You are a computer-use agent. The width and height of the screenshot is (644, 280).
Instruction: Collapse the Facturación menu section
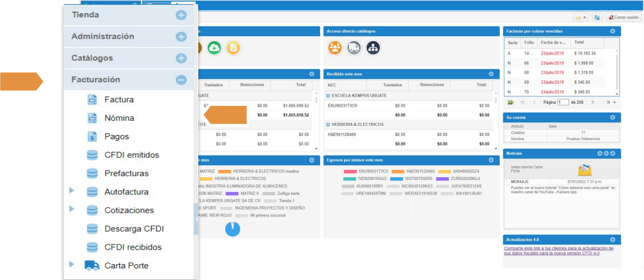click(x=181, y=80)
